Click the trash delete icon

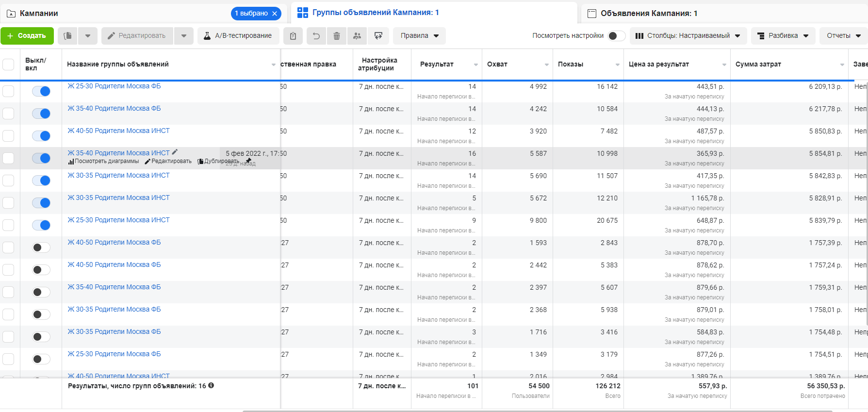[337, 36]
